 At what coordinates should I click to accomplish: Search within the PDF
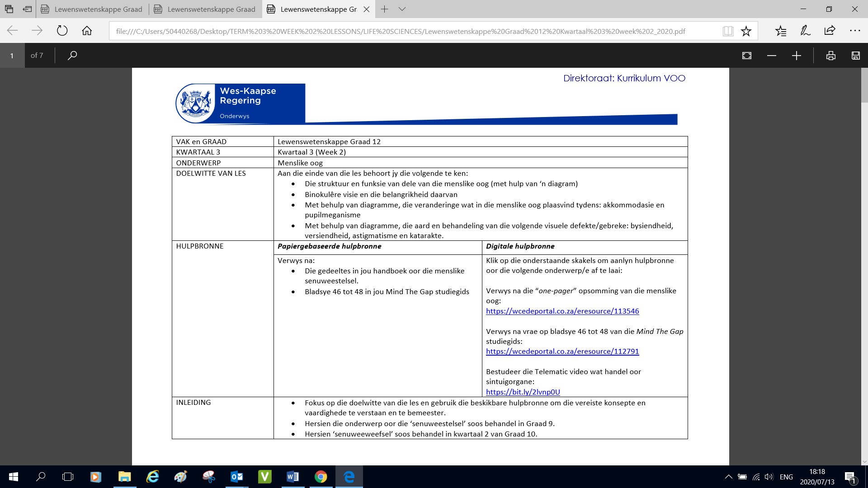[x=72, y=56]
